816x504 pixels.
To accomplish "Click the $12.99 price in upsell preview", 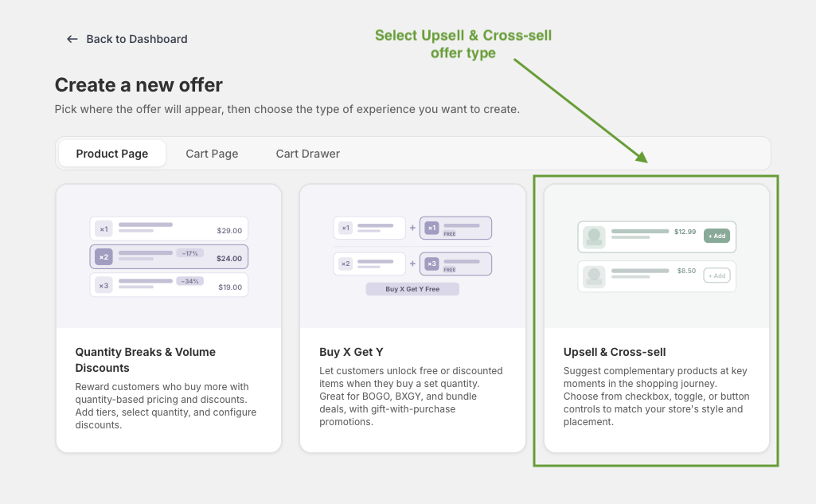I will [x=685, y=232].
